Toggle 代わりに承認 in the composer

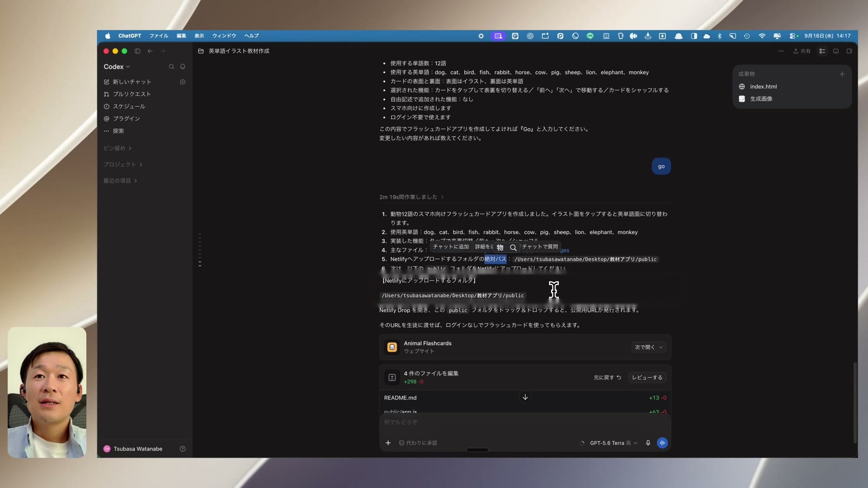coord(418,443)
